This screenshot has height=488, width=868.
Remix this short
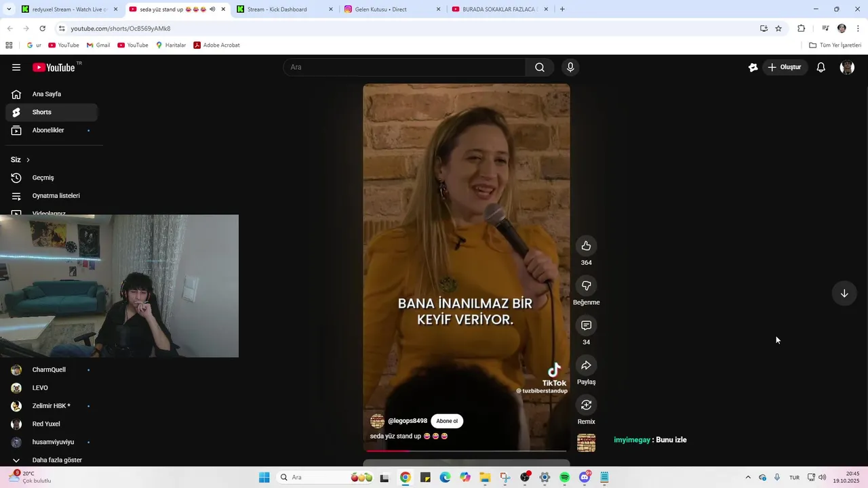587,405
